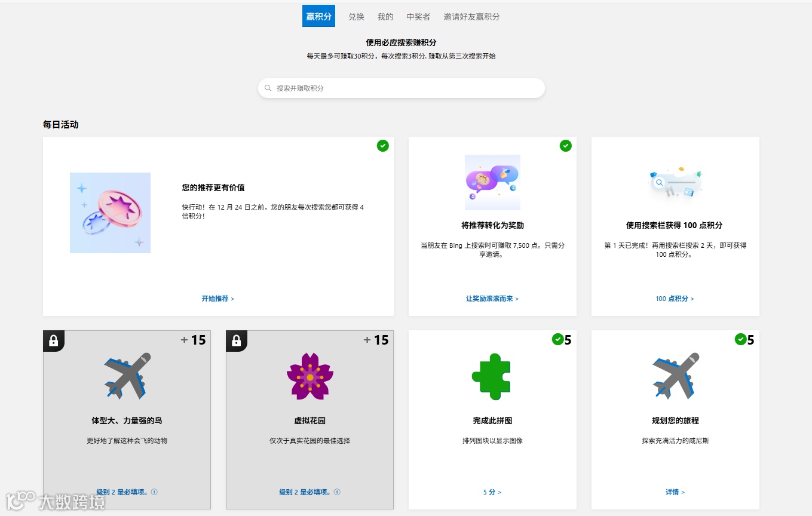Click the airplane icon above 体型大、力量强的鸟
This screenshot has height=516, width=812.
tap(127, 376)
